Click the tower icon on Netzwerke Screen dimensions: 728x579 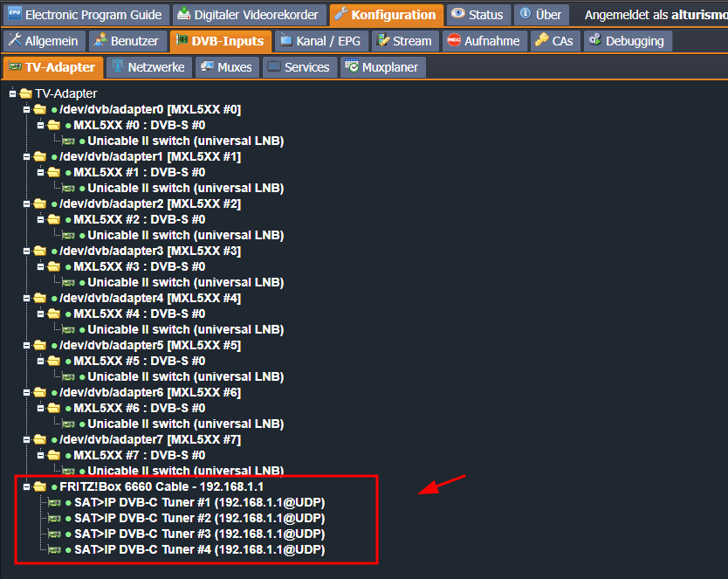(x=118, y=65)
